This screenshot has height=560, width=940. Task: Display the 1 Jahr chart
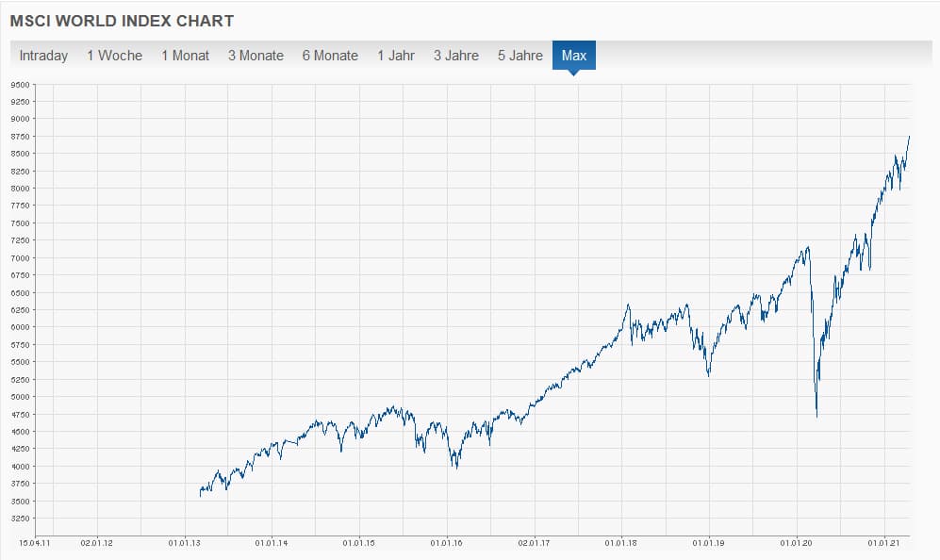(x=396, y=56)
